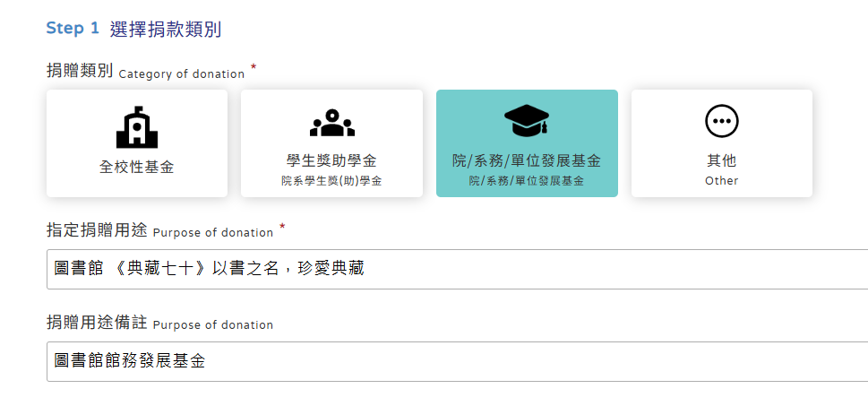Click the circled ellipsis Other icon

point(721,121)
